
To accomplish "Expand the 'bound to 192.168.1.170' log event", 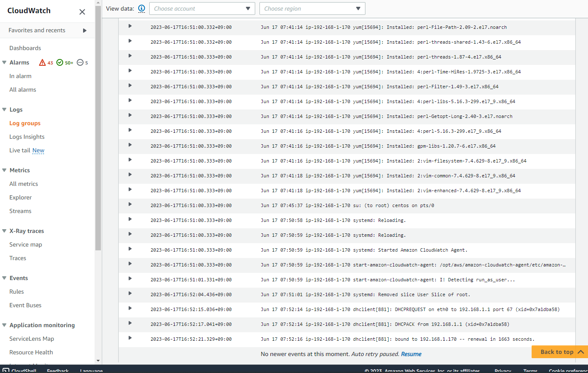I will (130, 338).
